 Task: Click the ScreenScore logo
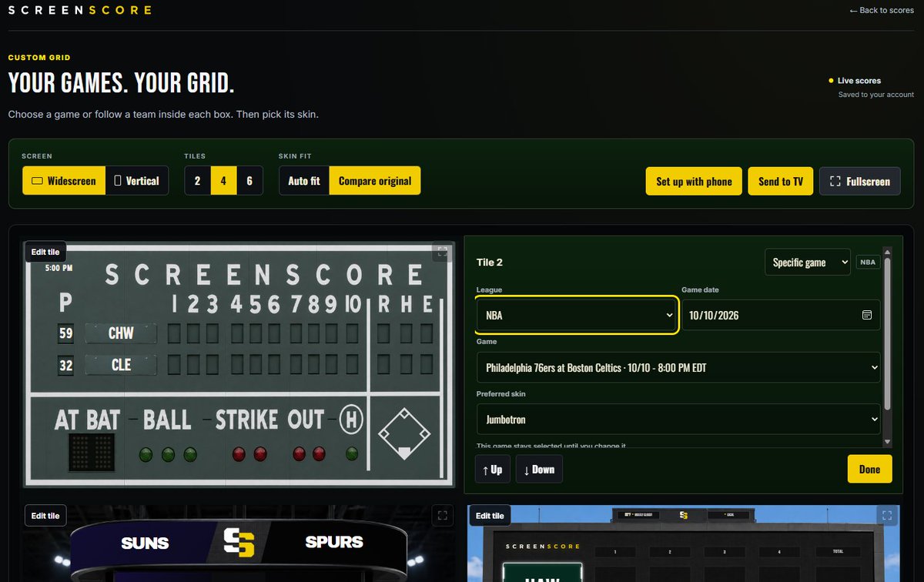pos(79,10)
